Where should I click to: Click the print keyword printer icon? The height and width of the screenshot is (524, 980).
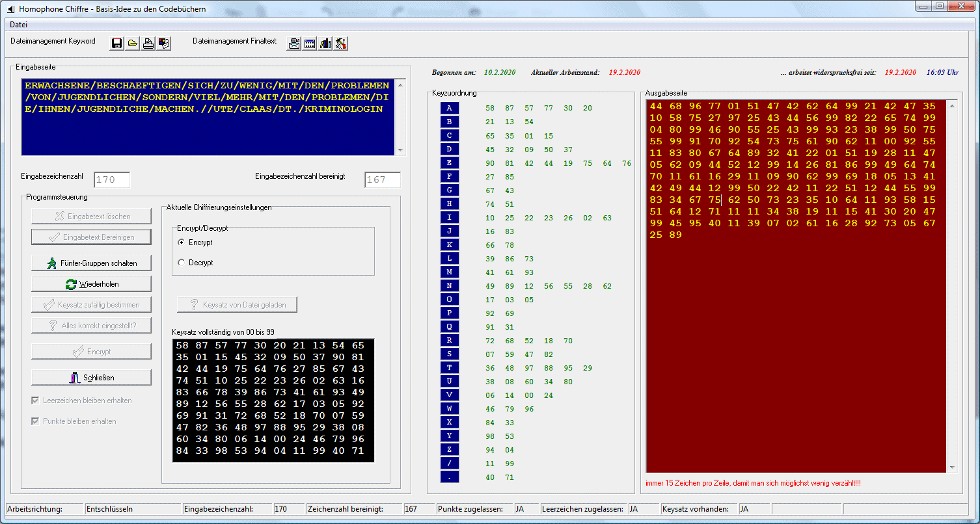pyautogui.click(x=148, y=44)
